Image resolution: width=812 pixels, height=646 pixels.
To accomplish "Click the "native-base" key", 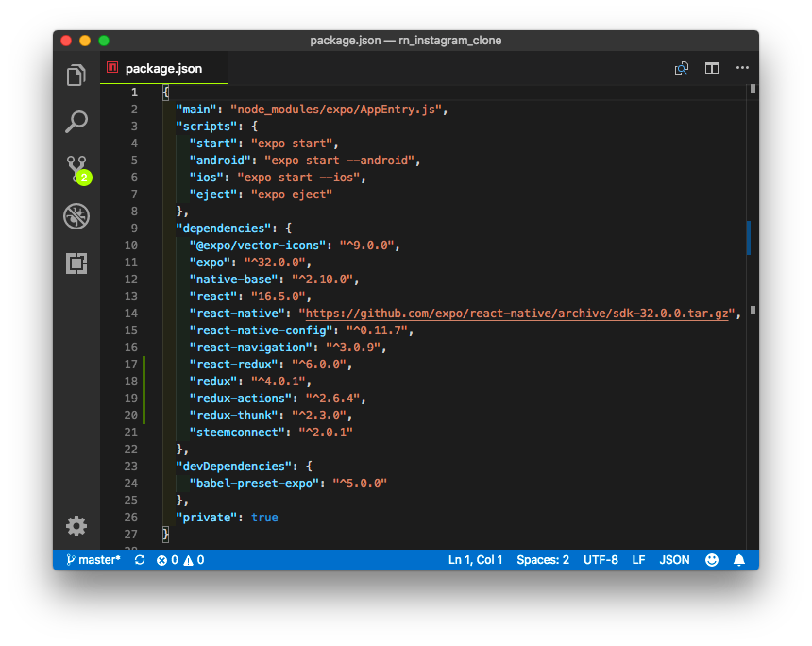I will pos(233,280).
